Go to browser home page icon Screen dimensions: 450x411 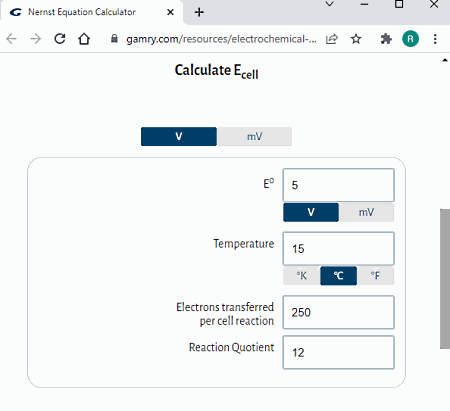(84, 39)
